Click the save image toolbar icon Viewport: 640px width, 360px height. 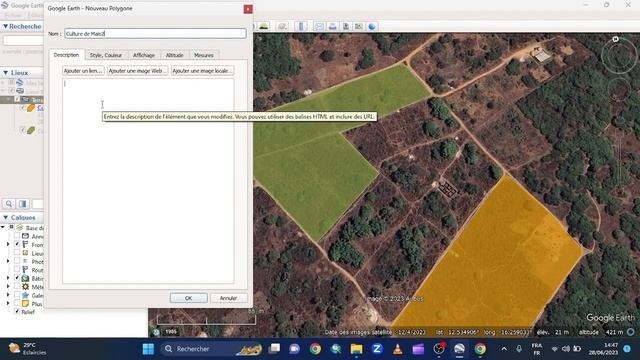coord(346,27)
